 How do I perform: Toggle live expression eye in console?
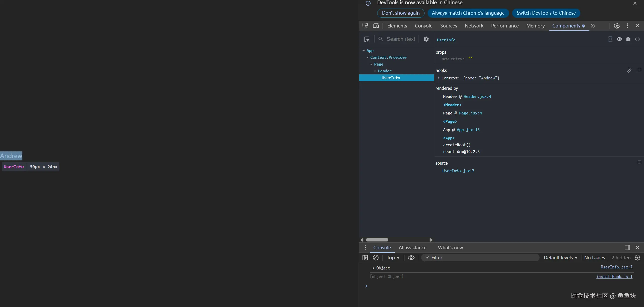click(x=411, y=258)
